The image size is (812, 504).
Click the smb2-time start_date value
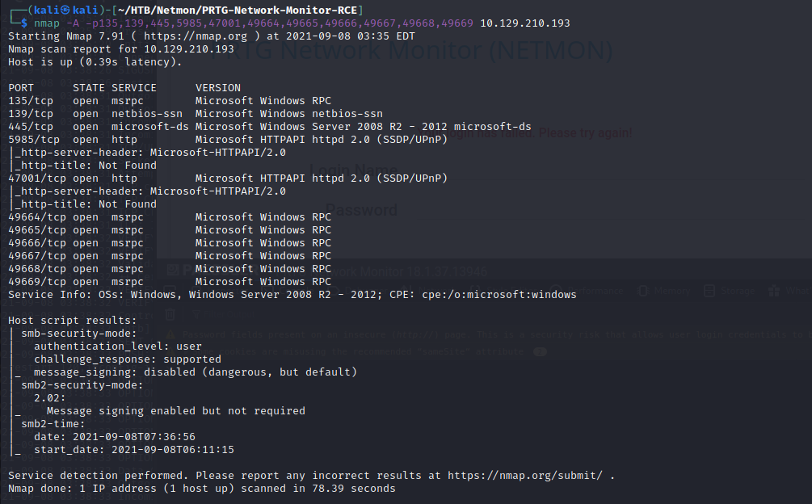coord(173,449)
